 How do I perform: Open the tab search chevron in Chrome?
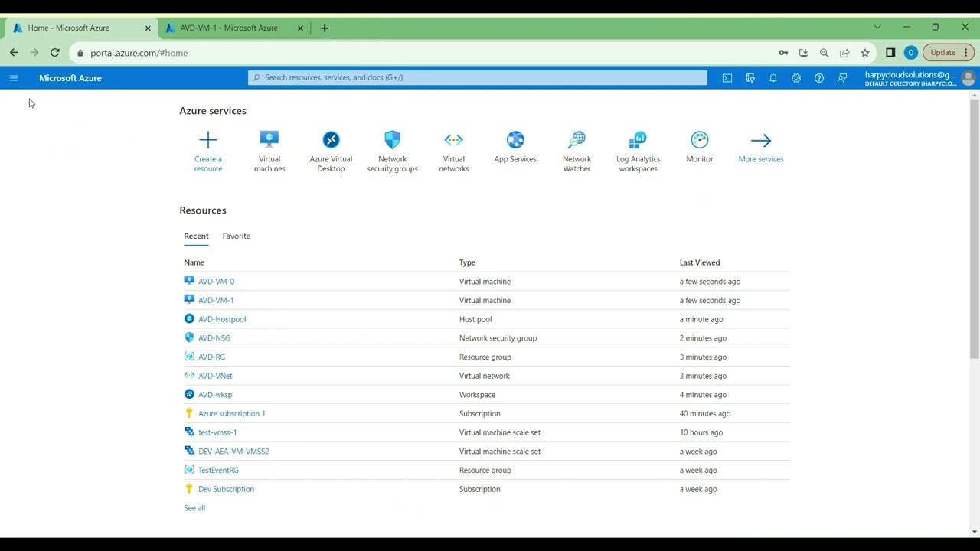[877, 28]
